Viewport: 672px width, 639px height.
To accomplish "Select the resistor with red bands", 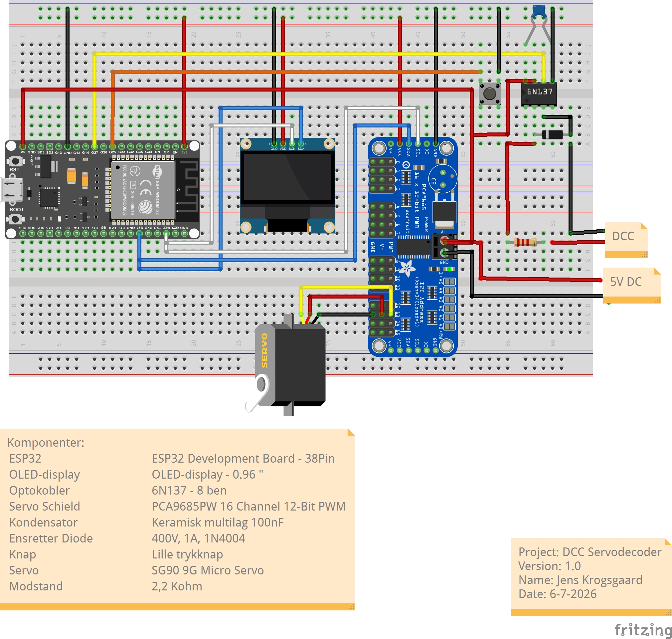I will pos(525,242).
